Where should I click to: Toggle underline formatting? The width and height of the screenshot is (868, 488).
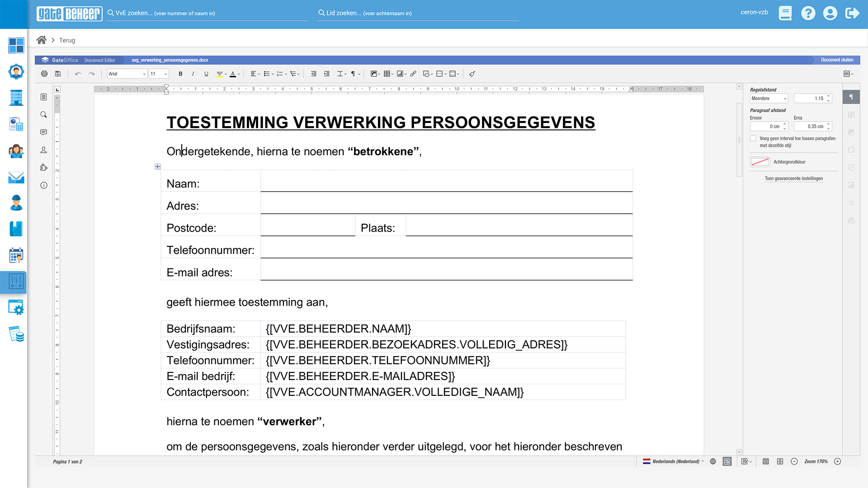click(206, 74)
